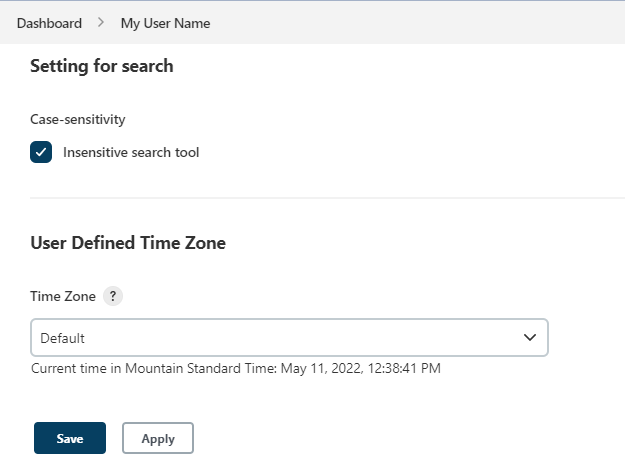Click the Setting for search heading
625x469 pixels.
point(102,66)
